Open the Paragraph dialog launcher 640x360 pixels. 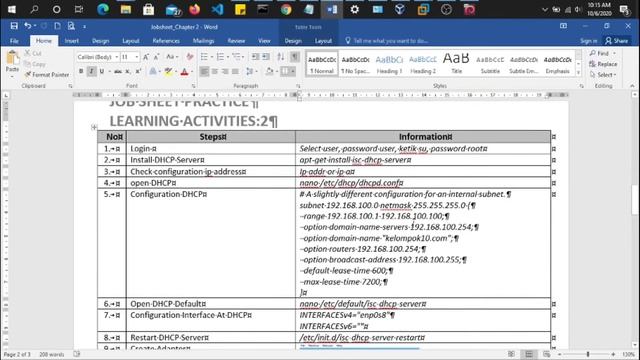(x=298, y=86)
